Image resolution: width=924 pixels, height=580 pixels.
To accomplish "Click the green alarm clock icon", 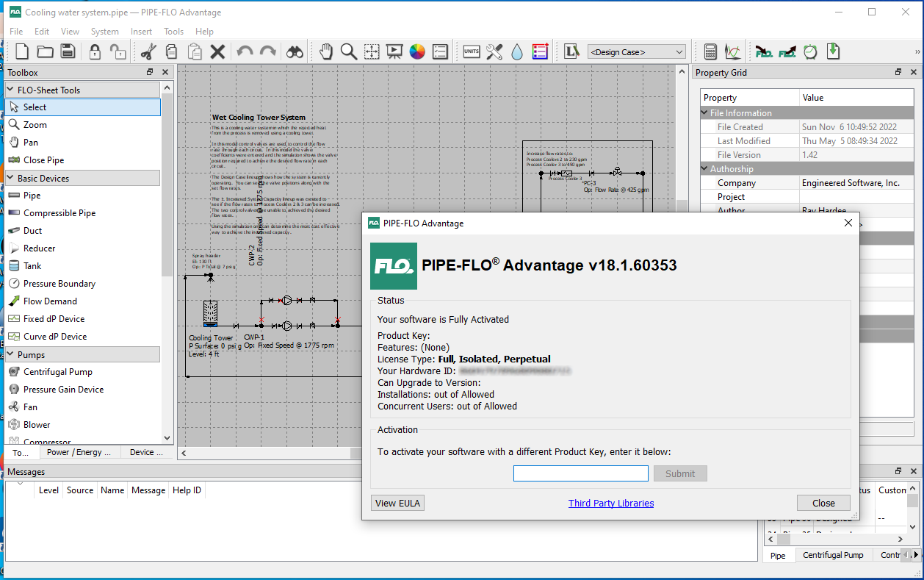I will click(x=810, y=51).
